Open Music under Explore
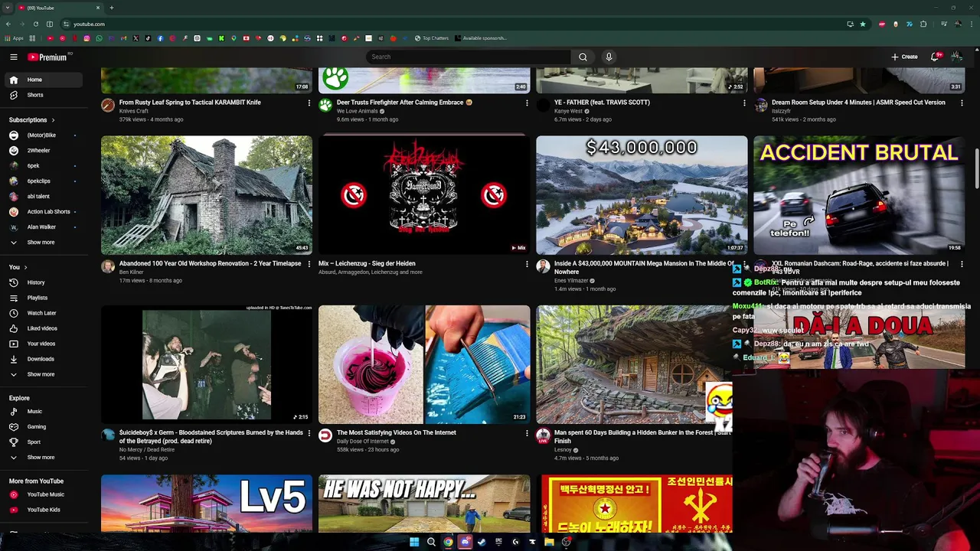 point(44,412)
